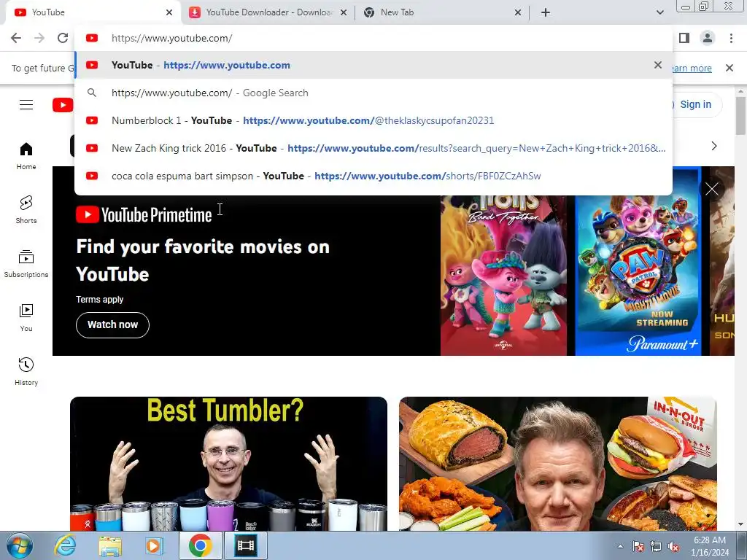Expand the tab search dropdown arrow
747x560 pixels.
659,12
